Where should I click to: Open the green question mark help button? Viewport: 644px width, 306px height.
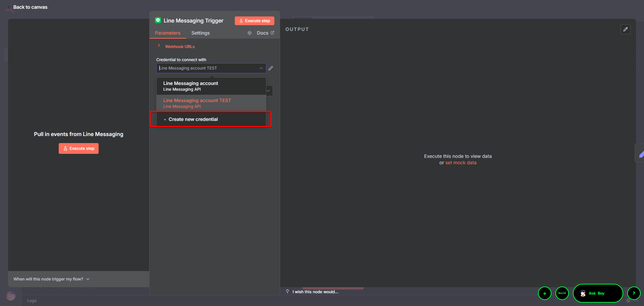click(x=634, y=293)
